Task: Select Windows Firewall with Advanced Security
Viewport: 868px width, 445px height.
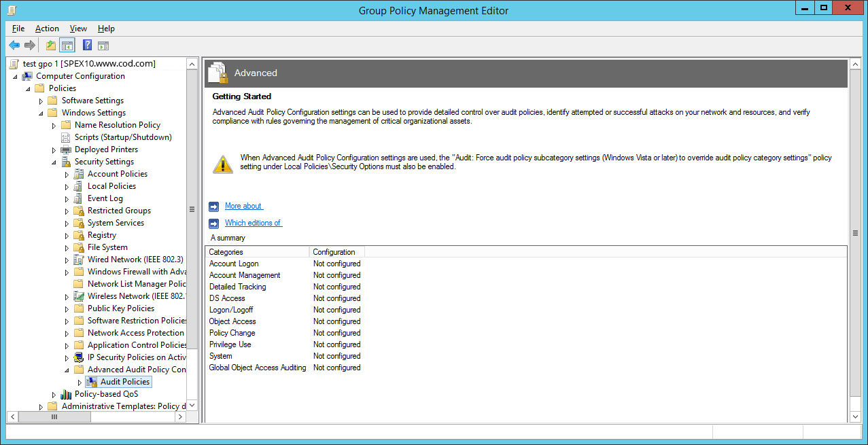Action: (x=137, y=272)
